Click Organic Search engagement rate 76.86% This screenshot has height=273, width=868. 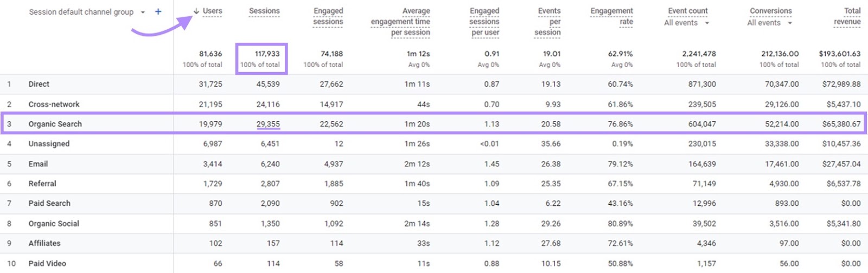point(620,124)
